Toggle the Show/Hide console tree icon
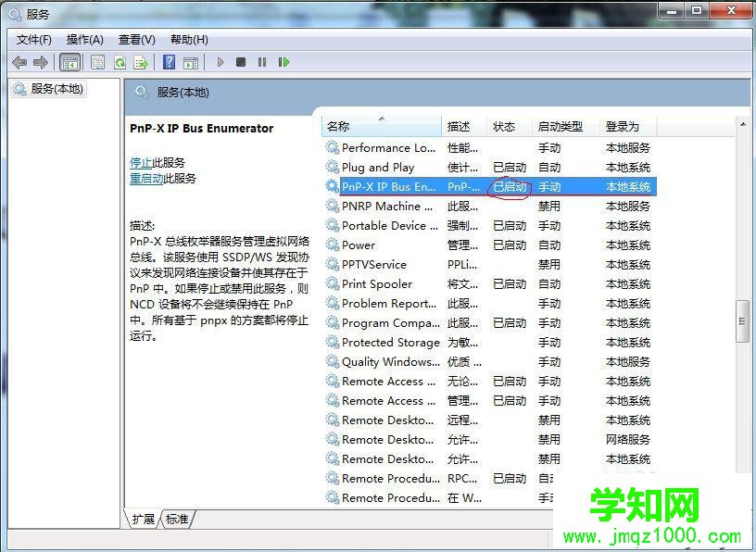This screenshot has width=756, height=552. (x=69, y=62)
